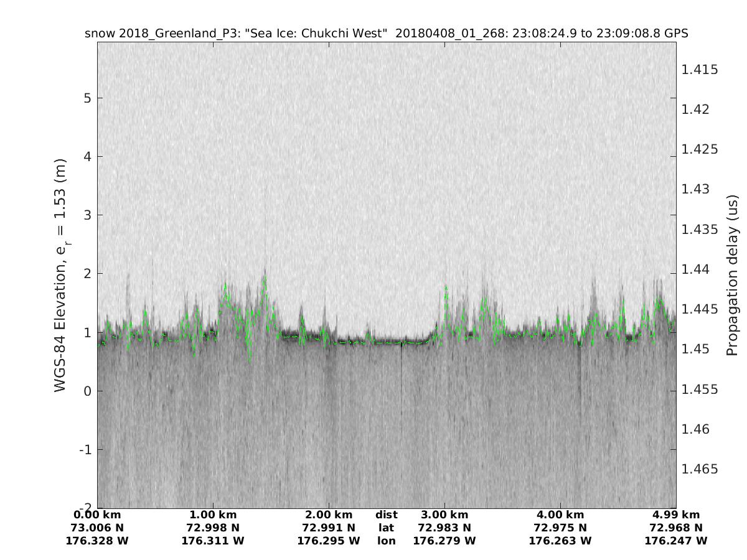Click the 1.45 propagation delay tick
747x560 pixels.
click(697, 349)
